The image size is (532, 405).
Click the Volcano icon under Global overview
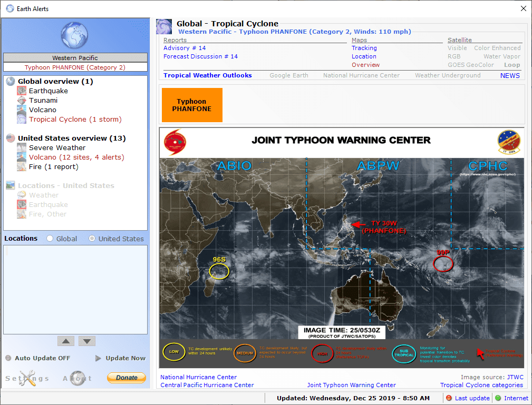22,110
